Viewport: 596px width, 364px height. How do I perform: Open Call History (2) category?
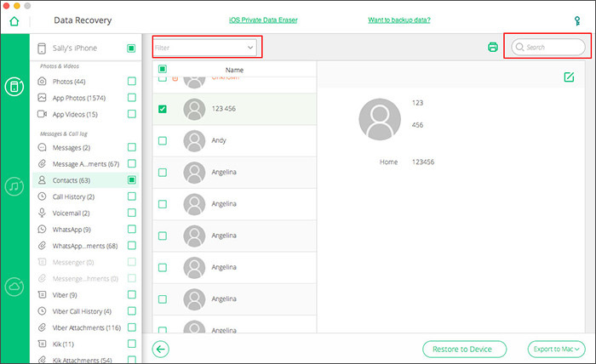pos(72,196)
